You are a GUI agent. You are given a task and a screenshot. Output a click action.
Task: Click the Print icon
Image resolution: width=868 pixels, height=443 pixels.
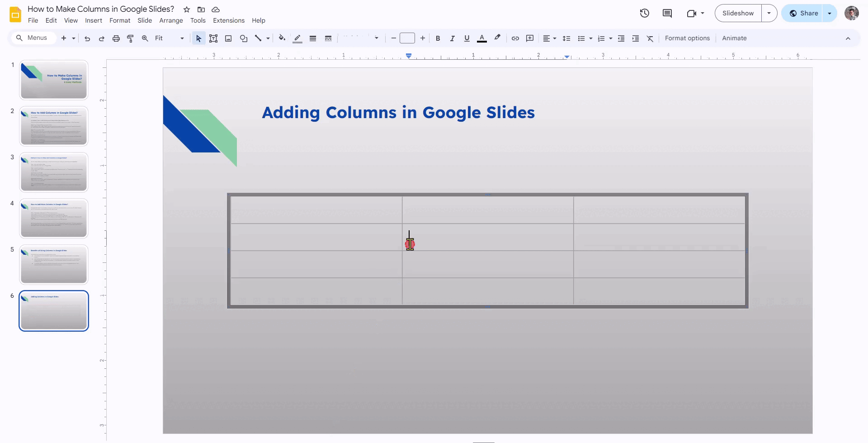(116, 38)
